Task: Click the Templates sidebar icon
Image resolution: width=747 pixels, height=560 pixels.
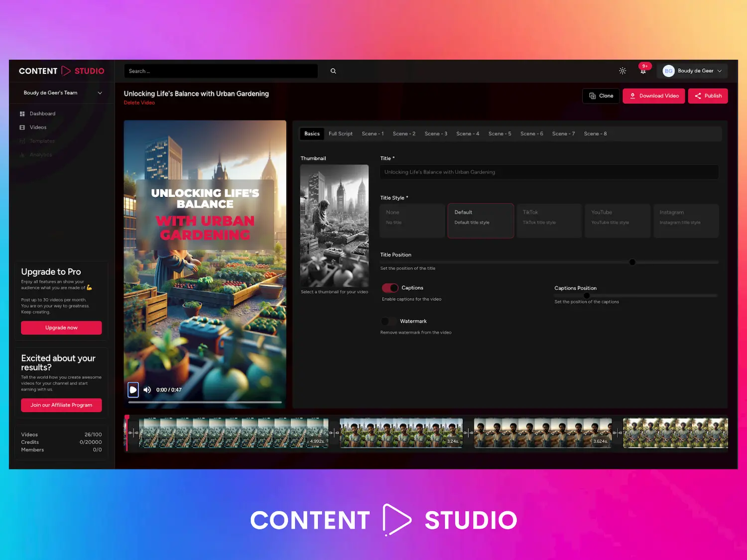Action: 22,141
